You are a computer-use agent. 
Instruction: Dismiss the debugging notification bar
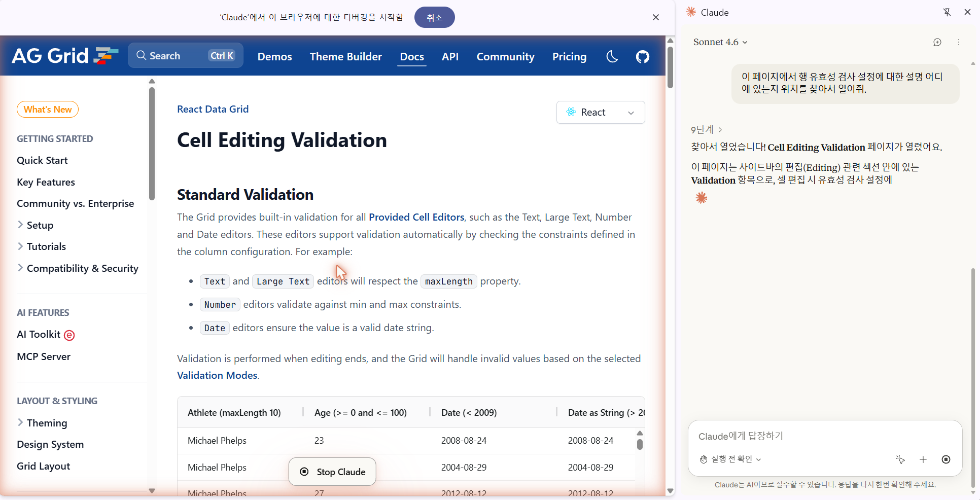(x=656, y=17)
